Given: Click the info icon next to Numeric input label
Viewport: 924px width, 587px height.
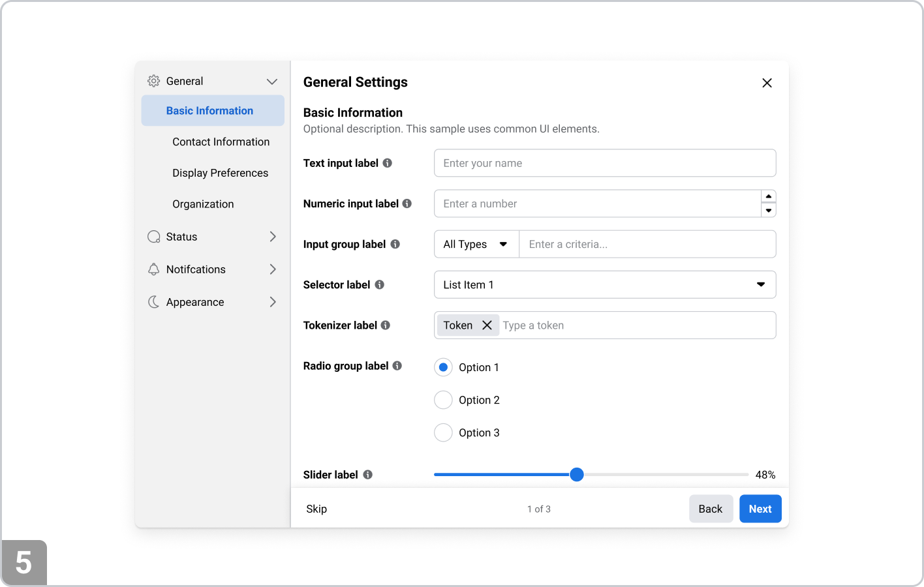Looking at the screenshot, I should (x=407, y=203).
